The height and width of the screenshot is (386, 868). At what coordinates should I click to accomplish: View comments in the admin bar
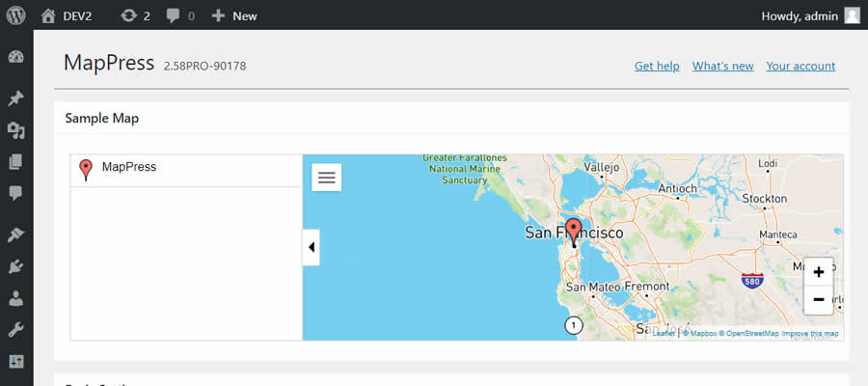tap(180, 16)
